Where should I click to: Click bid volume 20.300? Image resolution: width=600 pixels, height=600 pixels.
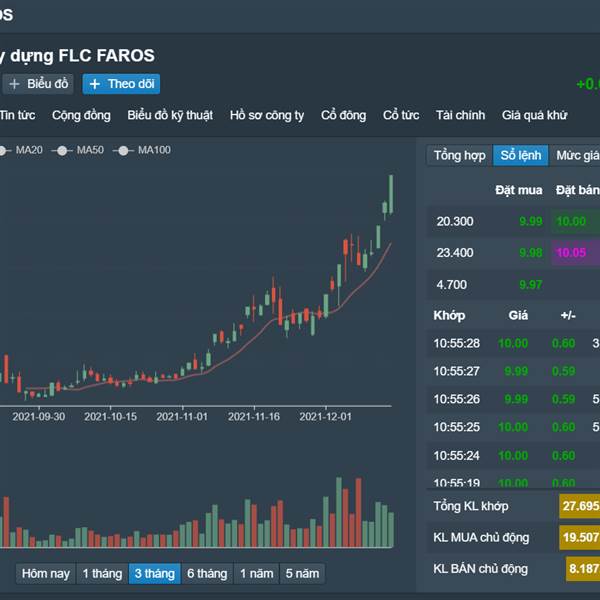[455, 222]
